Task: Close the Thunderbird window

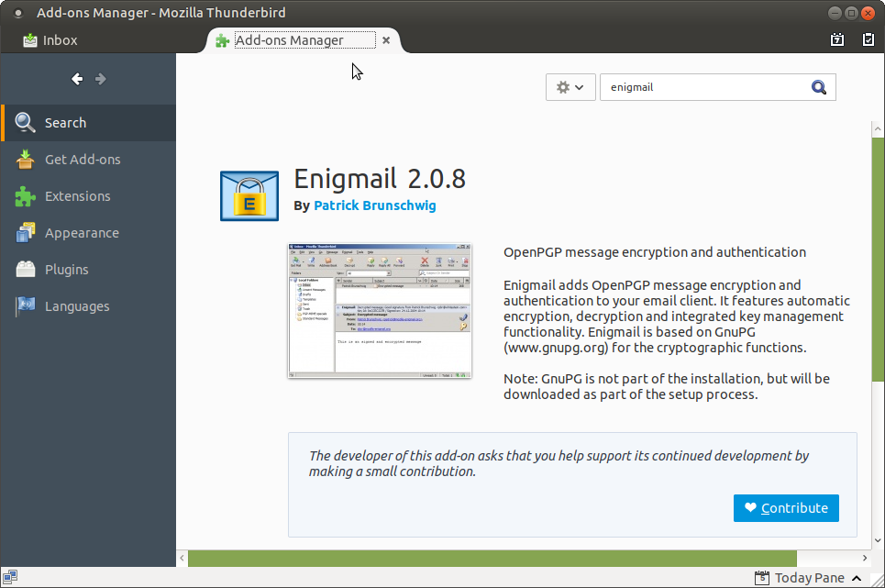Action: (868, 13)
